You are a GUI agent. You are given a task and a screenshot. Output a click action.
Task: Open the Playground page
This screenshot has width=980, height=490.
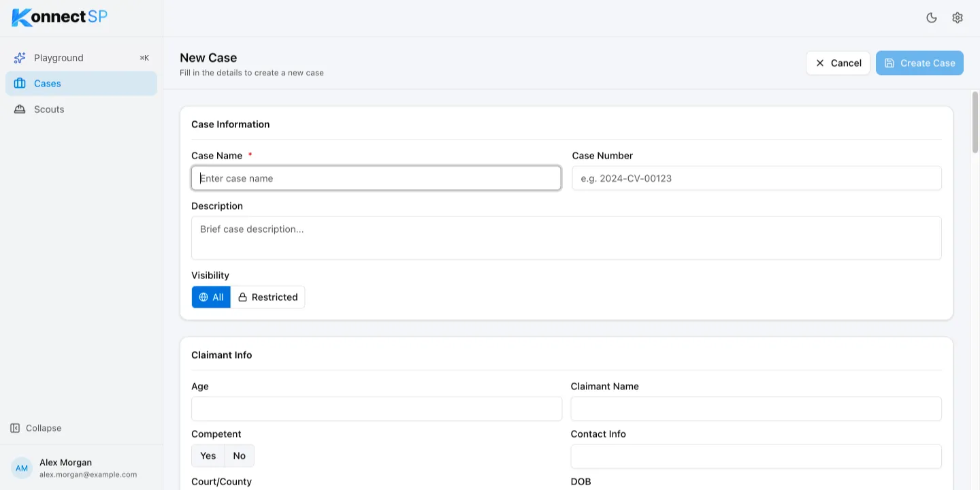click(81, 58)
